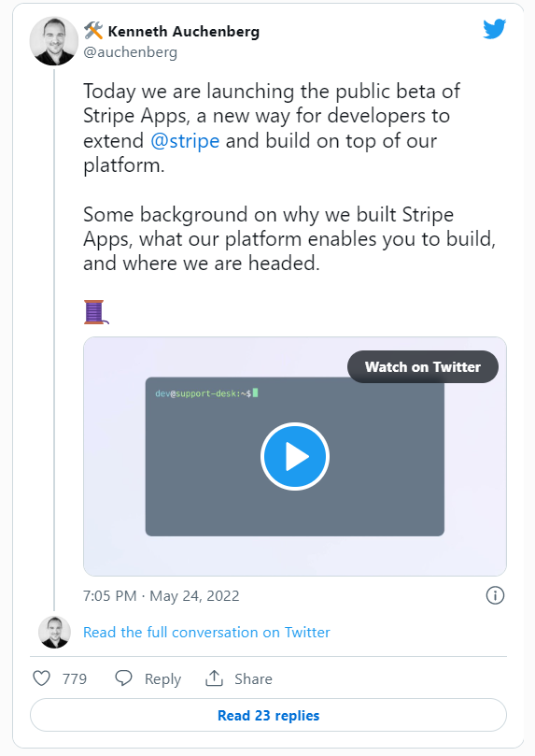
Task: Click Kenneth Auchenberg's large profile avatar
Action: click(x=54, y=41)
